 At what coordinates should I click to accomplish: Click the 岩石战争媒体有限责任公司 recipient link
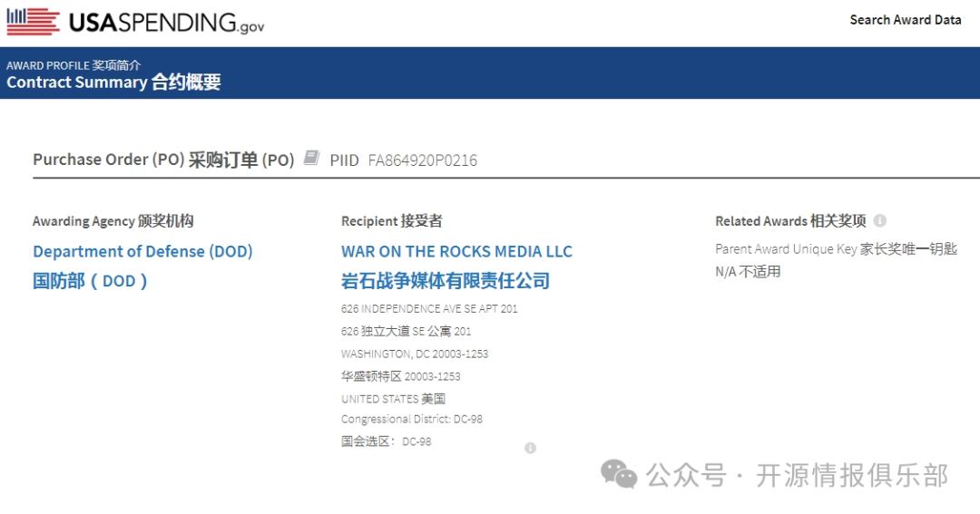(x=446, y=281)
